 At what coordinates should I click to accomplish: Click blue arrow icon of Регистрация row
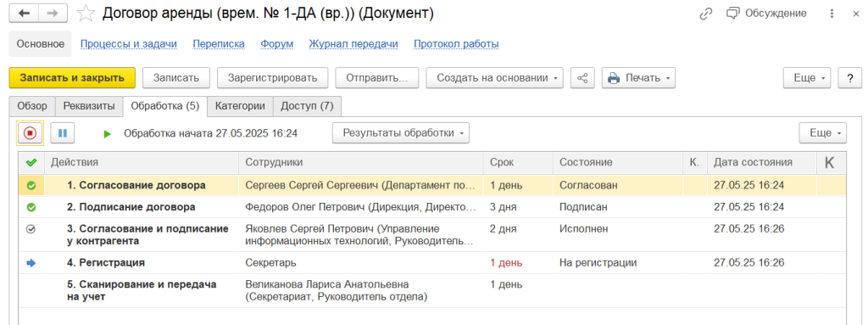coord(31,263)
